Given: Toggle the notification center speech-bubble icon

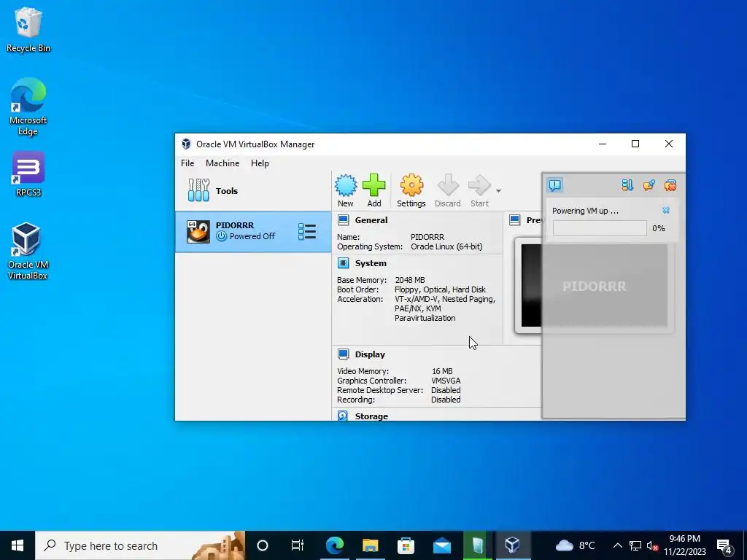Looking at the screenshot, I should click(555, 184).
